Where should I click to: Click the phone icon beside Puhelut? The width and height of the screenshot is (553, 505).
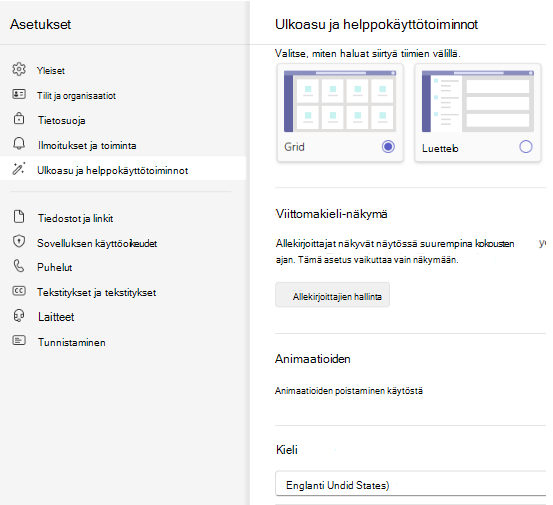[x=19, y=266]
